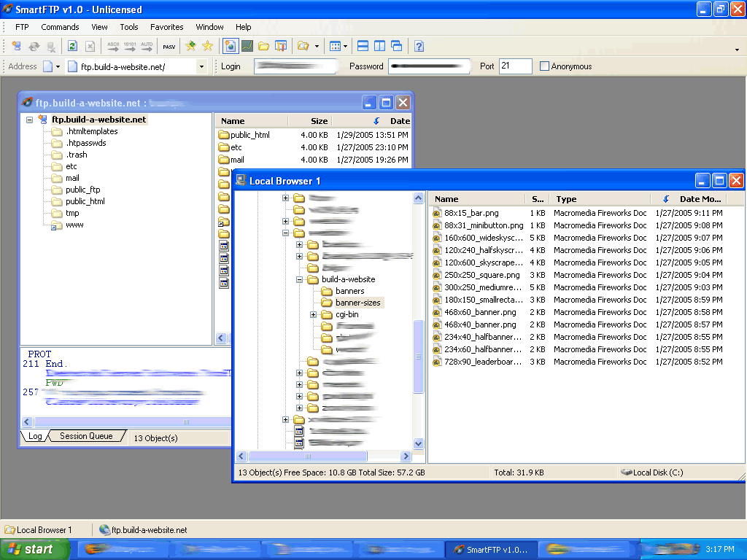The width and height of the screenshot is (747, 560).
Task: Select the banner-sizes folder
Action: 357,303
